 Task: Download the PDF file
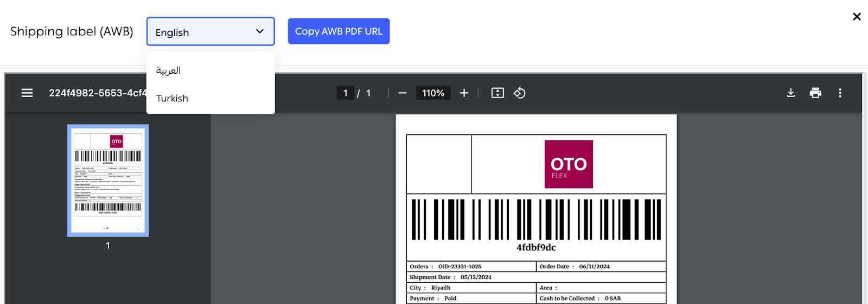tap(791, 93)
